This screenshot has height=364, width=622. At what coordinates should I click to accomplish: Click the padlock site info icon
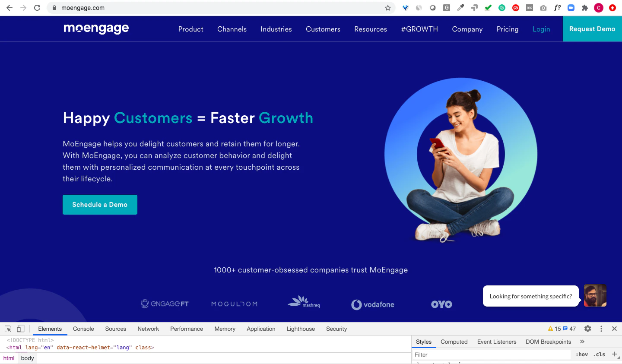click(54, 8)
